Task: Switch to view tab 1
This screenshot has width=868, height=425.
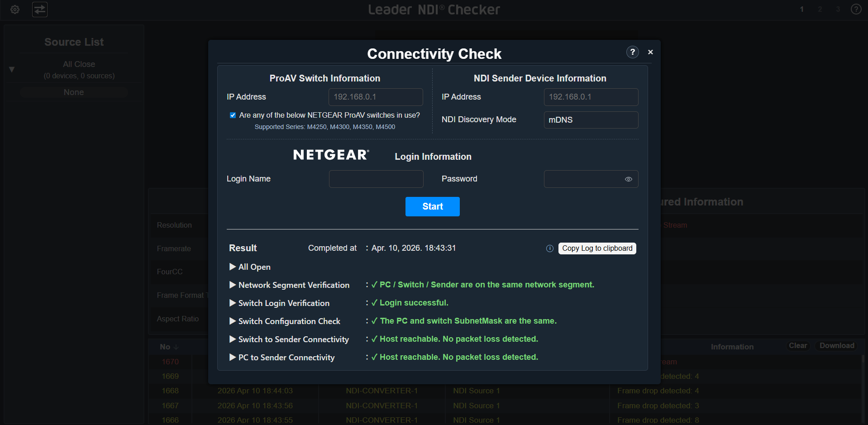Action: 801,10
